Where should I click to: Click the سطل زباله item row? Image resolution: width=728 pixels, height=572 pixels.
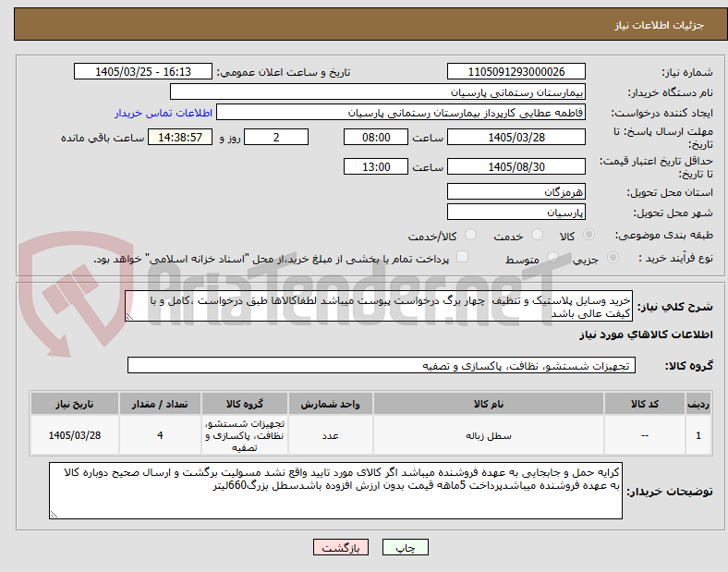click(370, 435)
